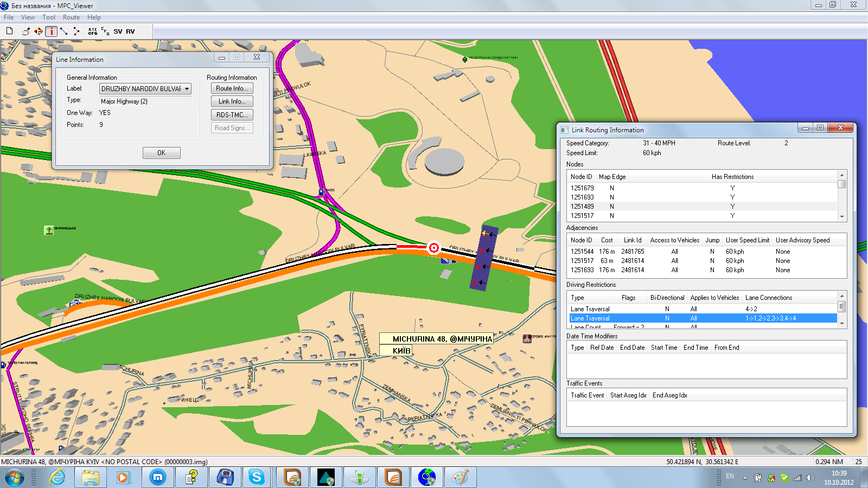The image size is (868, 488).
Task: Click the Route Info... button
Action: 232,88
